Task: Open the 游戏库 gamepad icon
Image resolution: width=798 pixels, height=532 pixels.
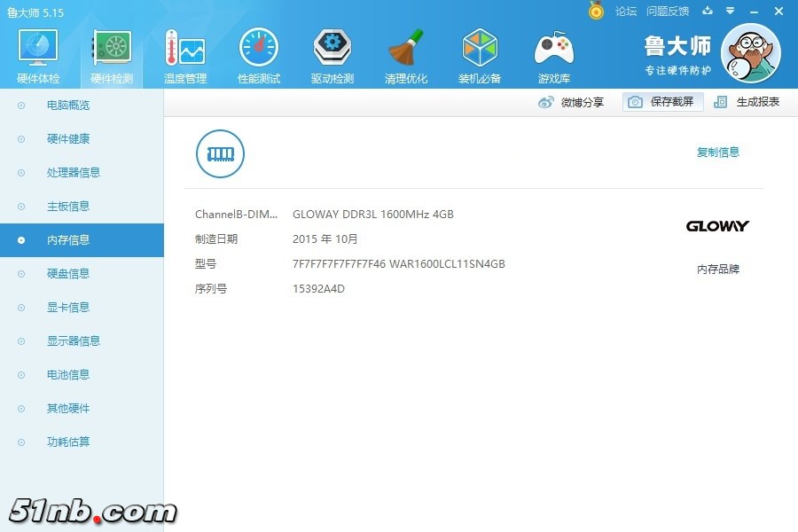Action: 554,48
